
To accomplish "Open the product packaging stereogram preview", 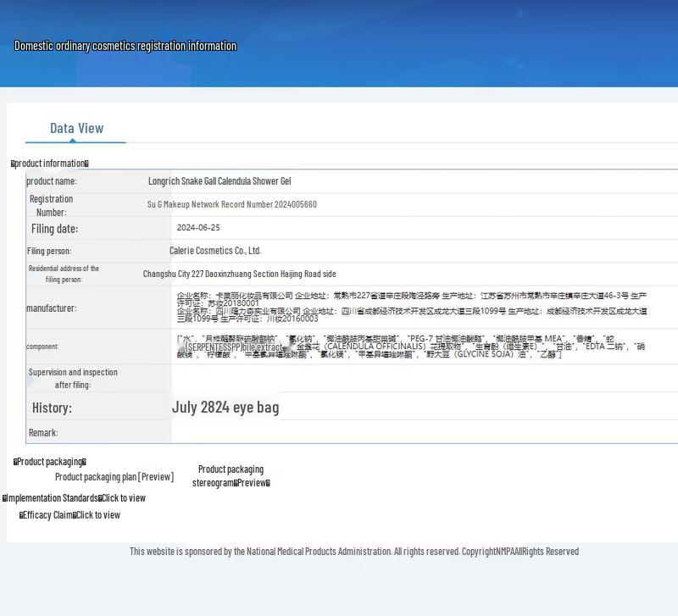I will (253, 483).
